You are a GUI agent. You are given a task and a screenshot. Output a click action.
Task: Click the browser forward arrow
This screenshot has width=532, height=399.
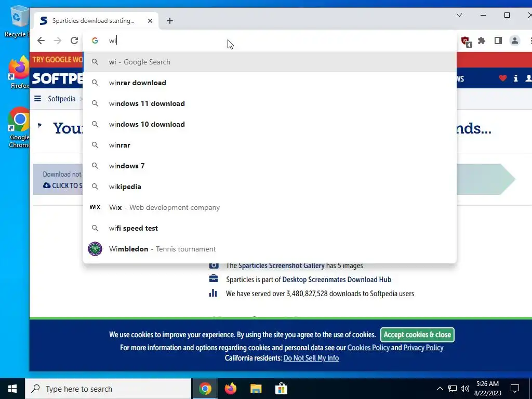pyautogui.click(x=58, y=41)
